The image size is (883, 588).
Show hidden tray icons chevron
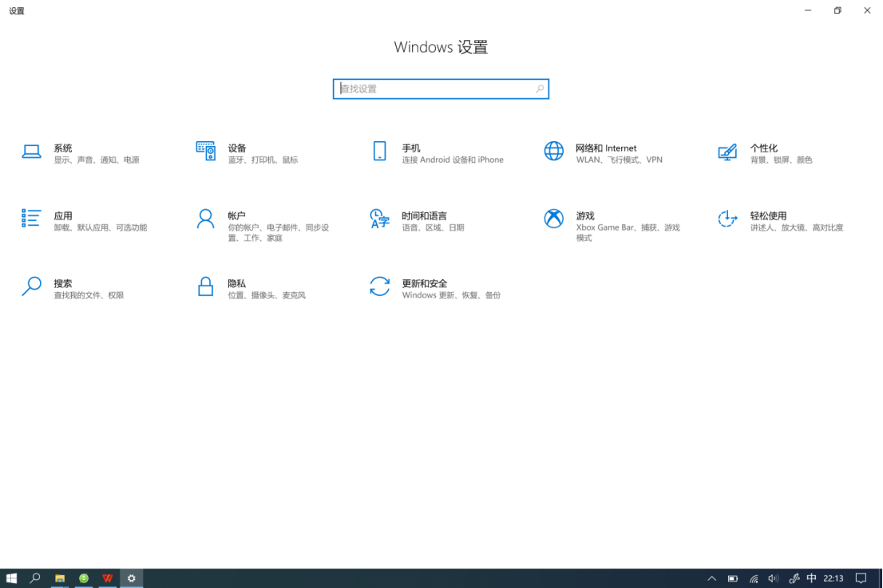[712, 578]
